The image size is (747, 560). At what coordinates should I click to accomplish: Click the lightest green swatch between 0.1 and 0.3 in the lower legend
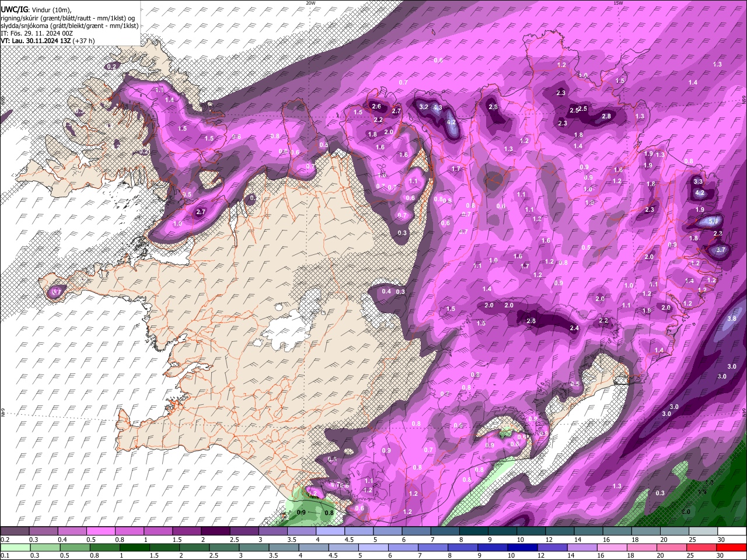[x=14, y=547]
